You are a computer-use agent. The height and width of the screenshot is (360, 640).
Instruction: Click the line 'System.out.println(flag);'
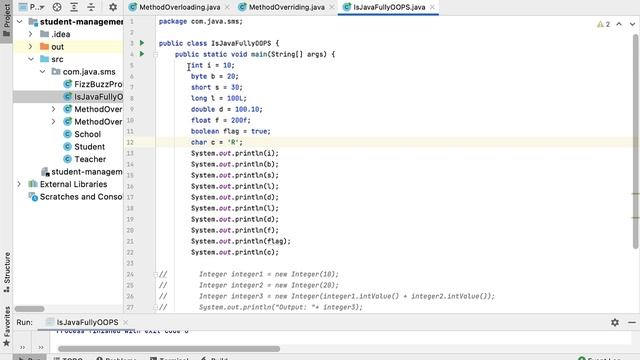point(241,242)
